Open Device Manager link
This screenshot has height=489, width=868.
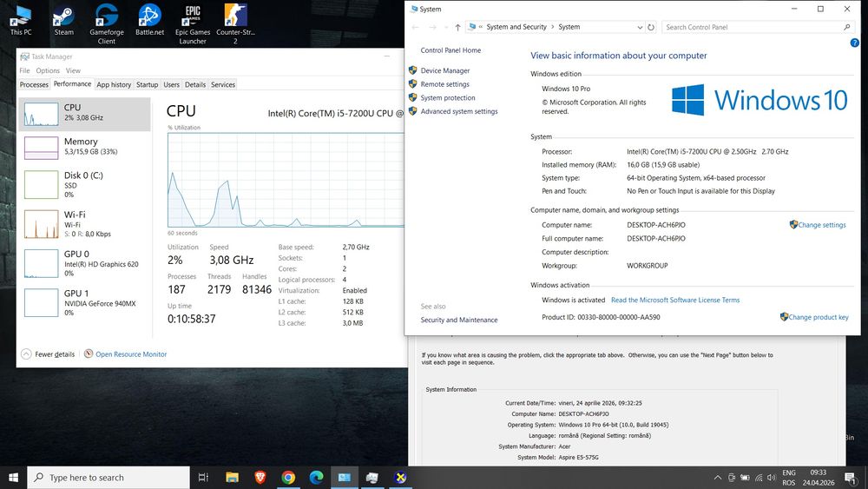click(x=445, y=70)
